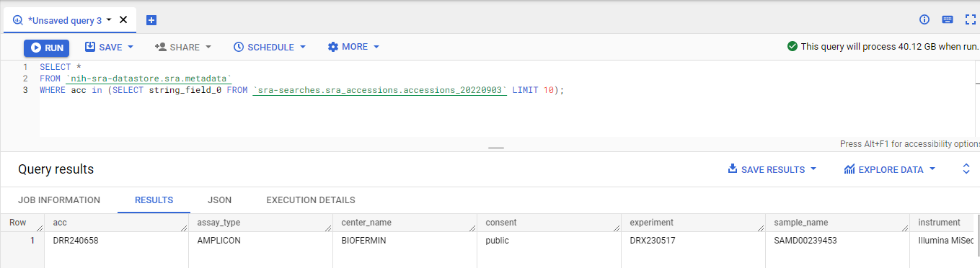Image resolution: width=980 pixels, height=268 pixels.
Task: Click the experiment column header
Action: 693,223
